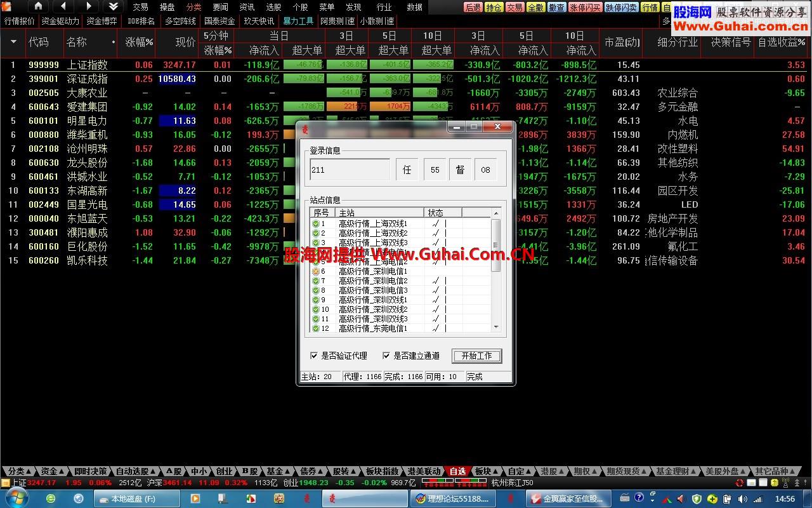Click the taskbar clock 14:56
The height and width of the screenshot is (508, 812).
pos(785,499)
